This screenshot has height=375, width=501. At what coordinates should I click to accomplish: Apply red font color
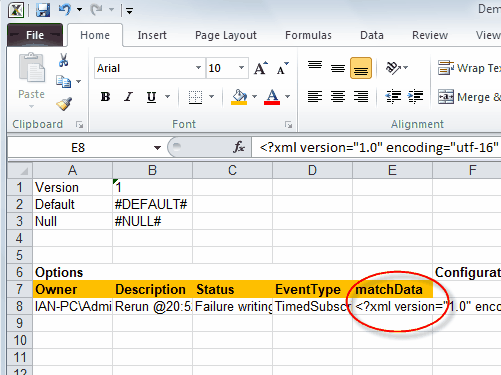pos(272,97)
